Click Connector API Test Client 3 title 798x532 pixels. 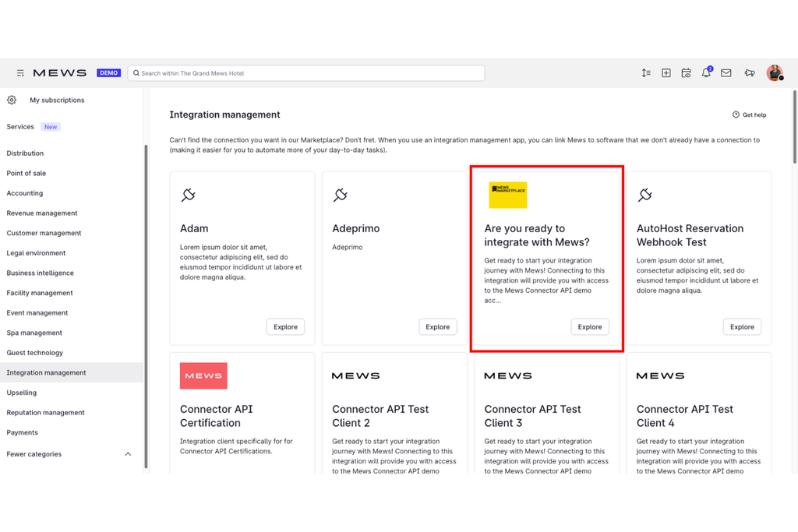[x=532, y=416]
